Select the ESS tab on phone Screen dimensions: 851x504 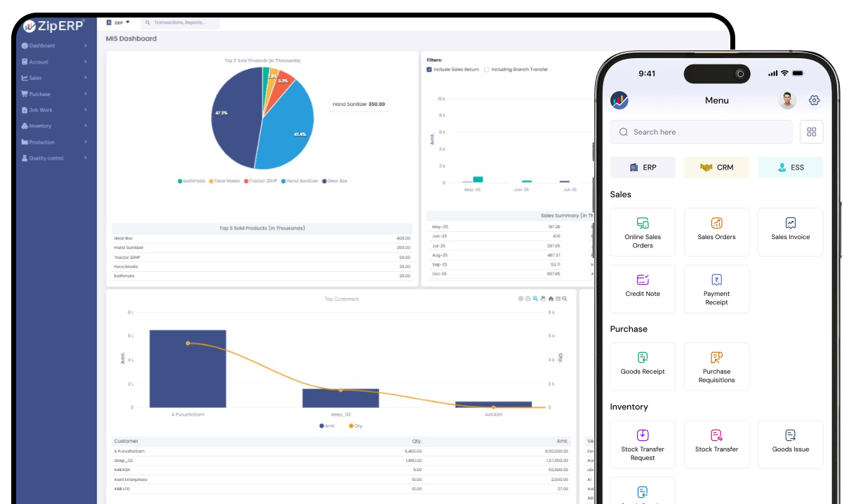click(790, 168)
